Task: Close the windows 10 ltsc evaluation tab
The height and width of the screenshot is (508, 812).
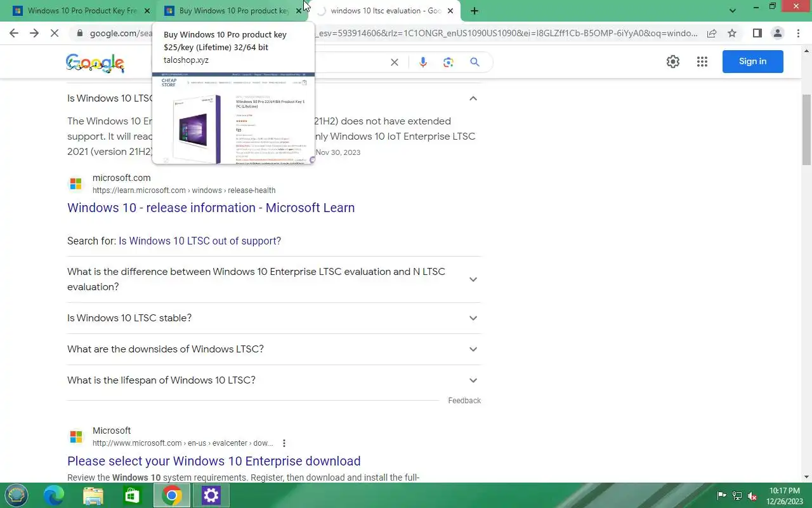Action: 450,11
